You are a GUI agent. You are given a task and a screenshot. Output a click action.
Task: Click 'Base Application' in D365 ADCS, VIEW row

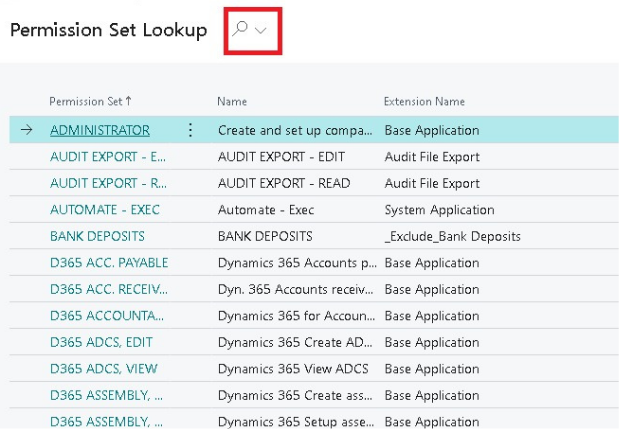pyautogui.click(x=432, y=368)
